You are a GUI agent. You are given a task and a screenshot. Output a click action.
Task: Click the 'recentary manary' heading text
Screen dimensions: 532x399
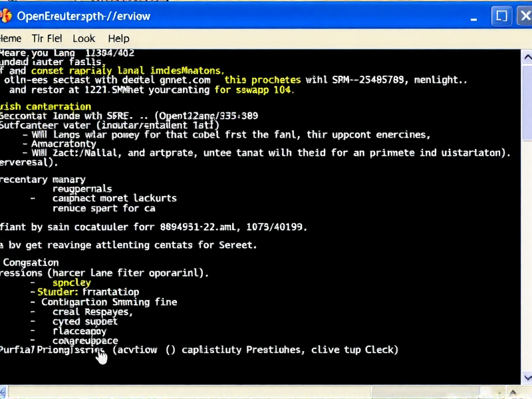43,179
